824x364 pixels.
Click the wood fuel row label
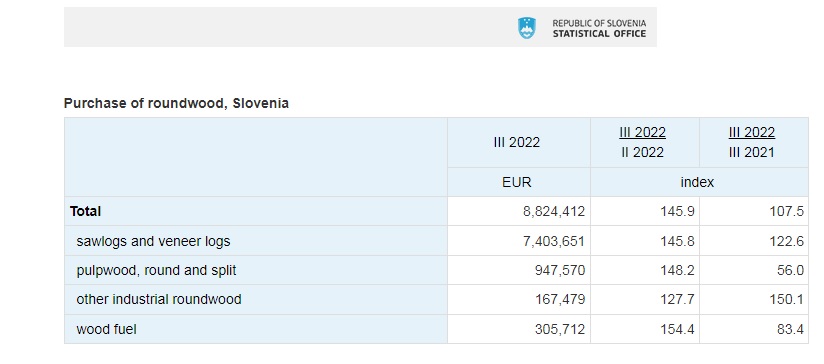[107, 329]
